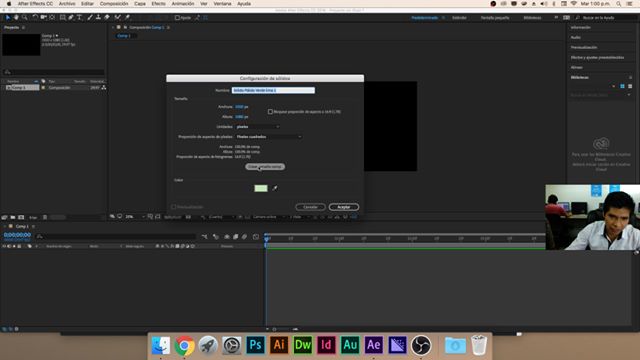This screenshot has width=640, height=360.
Task: Open the Composición menu
Action: click(x=114, y=4)
